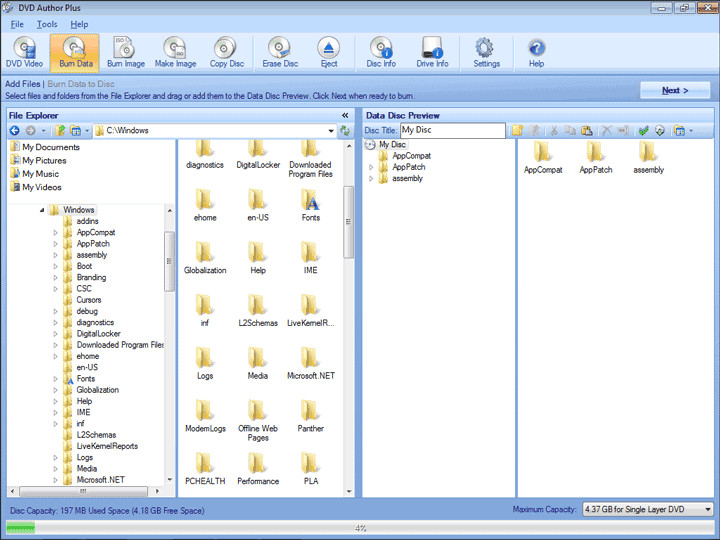Select the Offline Web Pages folder
The height and width of the screenshot is (540, 720).
[258, 420]
